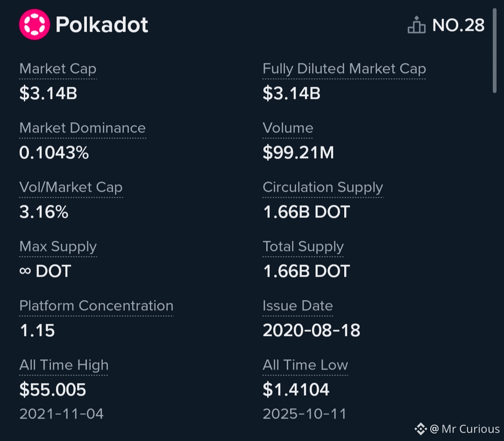Select the Market Dominance label
This screenshot has height=441, width=504.
click(x=83, y=128)
